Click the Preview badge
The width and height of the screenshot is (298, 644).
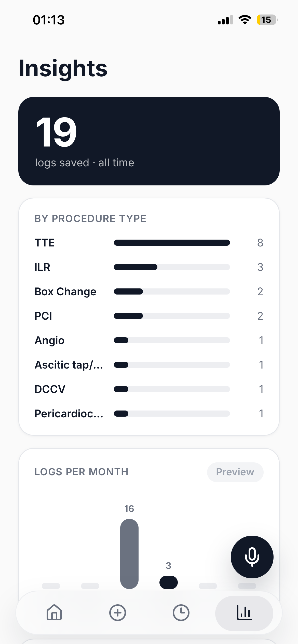coord(235,472)
